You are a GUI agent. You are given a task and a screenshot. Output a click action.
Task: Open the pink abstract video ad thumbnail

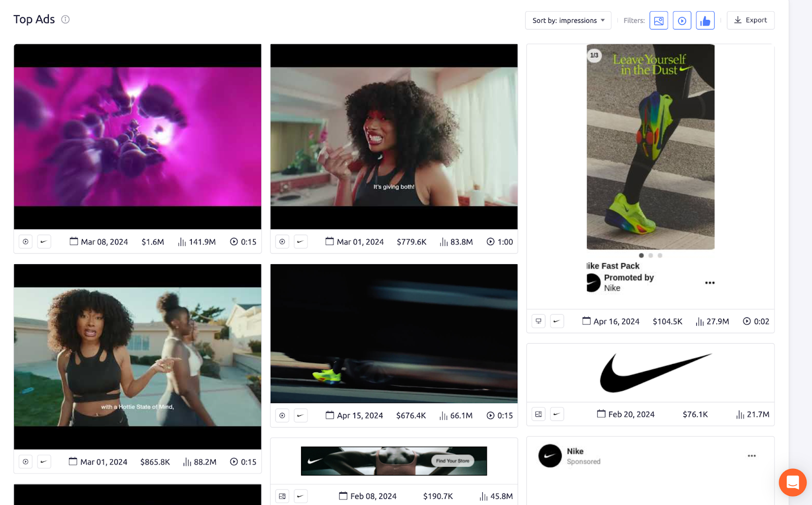pos(138,136)
